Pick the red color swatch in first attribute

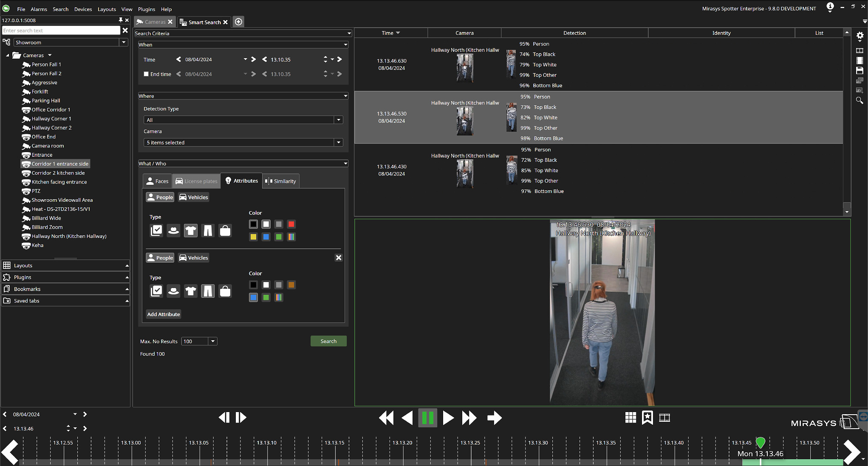point(291,224)
